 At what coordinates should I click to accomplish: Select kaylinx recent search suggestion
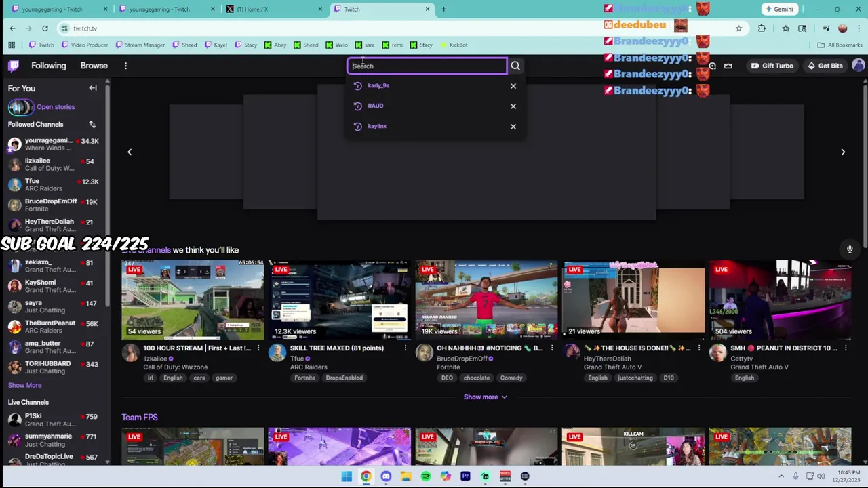click(x=377, y=127)
